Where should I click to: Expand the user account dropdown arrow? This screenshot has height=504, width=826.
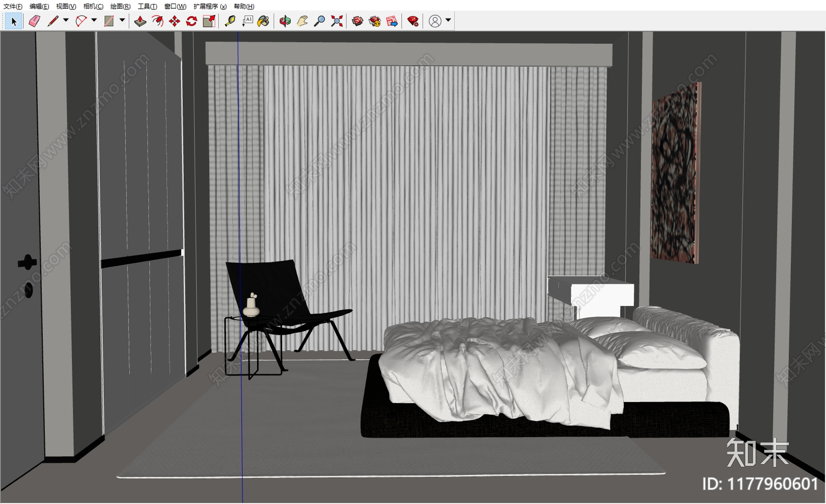448,21
